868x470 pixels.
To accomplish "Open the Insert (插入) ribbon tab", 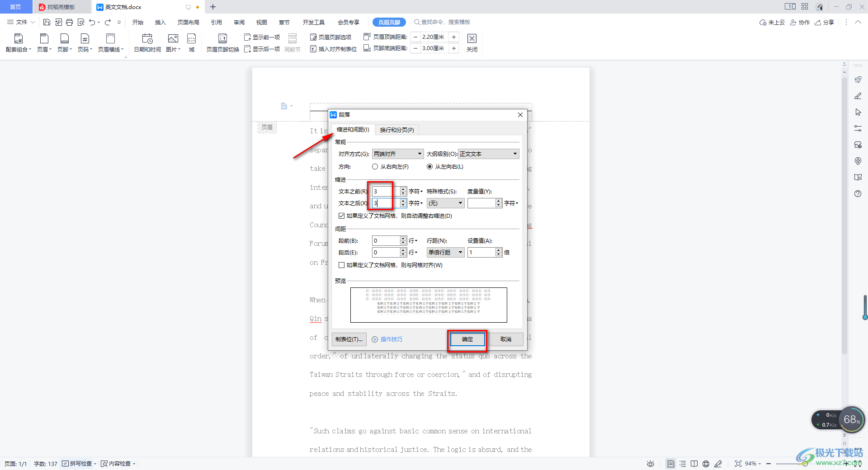I will [x=160, y=22].
